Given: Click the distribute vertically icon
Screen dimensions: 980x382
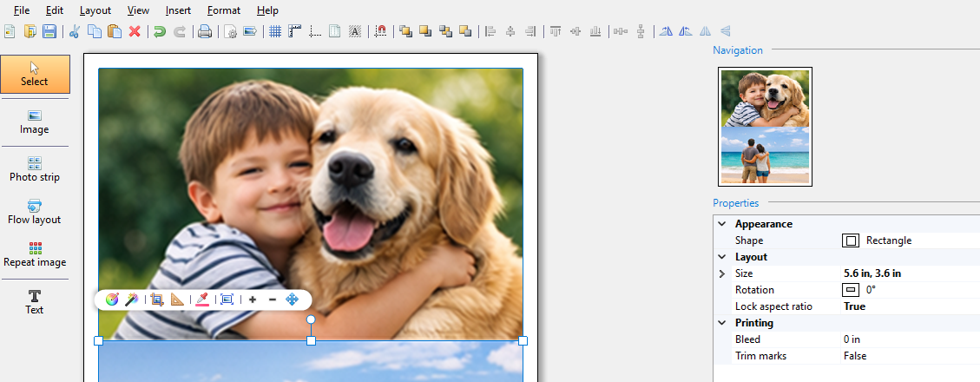Looking at the screenshot, I should click(x=641, y=31).
